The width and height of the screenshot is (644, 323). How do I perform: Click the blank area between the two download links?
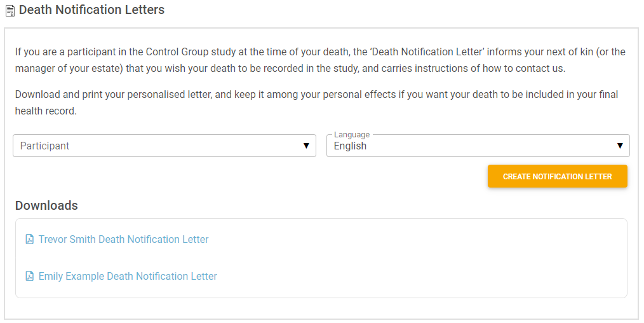click(x=123, y=258)
